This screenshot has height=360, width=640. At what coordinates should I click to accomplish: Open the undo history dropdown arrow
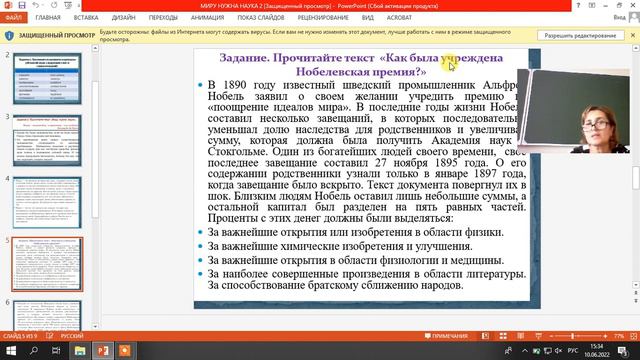[43, 6]
